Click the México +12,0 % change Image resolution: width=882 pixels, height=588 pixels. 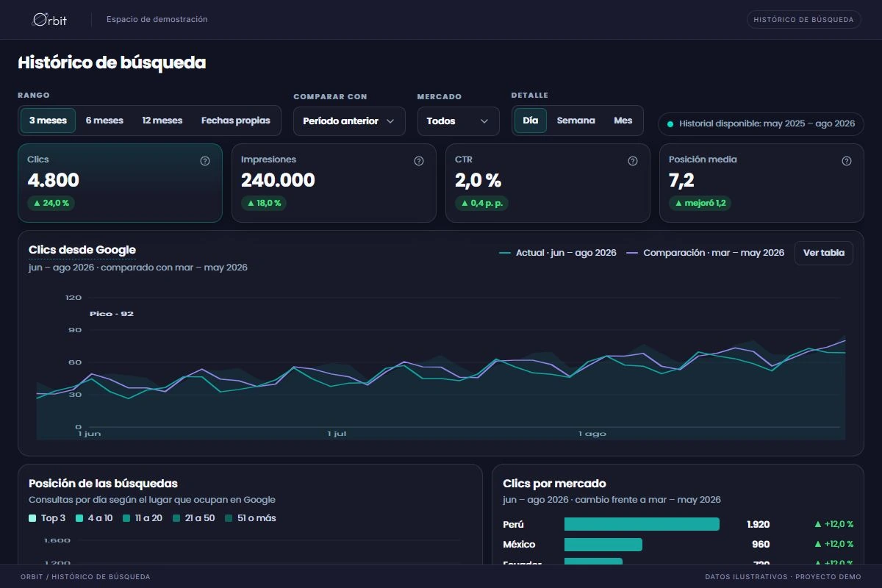[x=833, y=545]
